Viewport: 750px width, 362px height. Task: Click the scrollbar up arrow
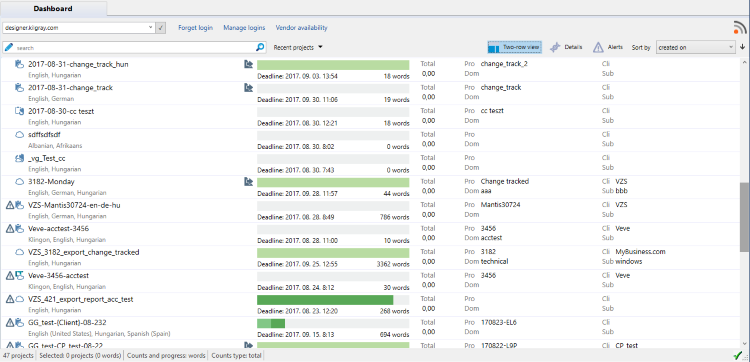(744, 62)
